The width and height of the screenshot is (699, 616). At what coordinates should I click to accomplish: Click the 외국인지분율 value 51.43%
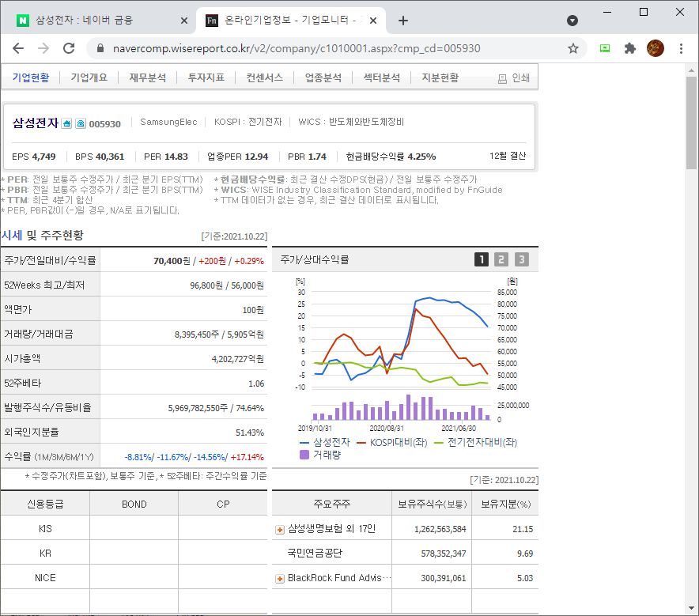(250, 433)
